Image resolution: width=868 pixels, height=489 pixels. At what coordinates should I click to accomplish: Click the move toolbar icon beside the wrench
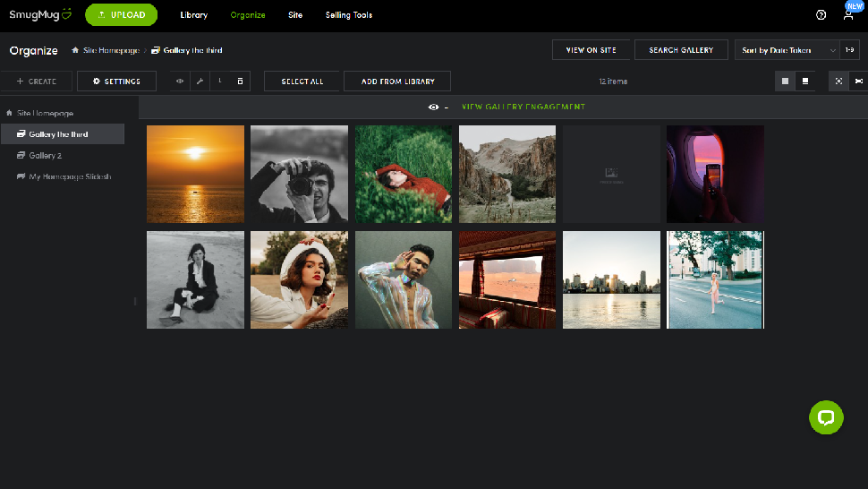(x=220, y=81)
